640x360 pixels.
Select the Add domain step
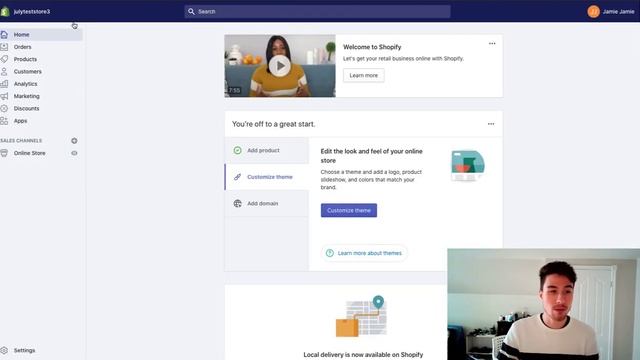(x=267, y=203)
